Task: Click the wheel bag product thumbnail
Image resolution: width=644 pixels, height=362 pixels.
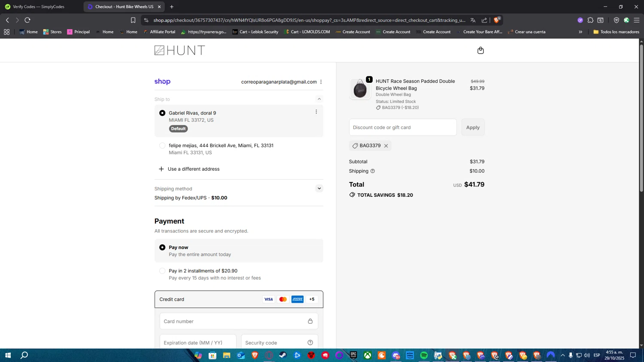Action: click(x=360, y=89)
